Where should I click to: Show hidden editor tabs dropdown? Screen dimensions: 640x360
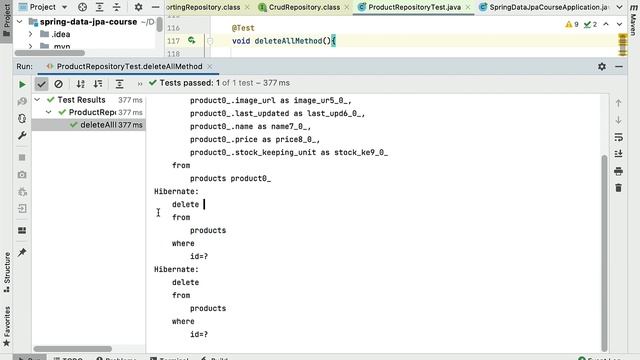click(619, 7)
